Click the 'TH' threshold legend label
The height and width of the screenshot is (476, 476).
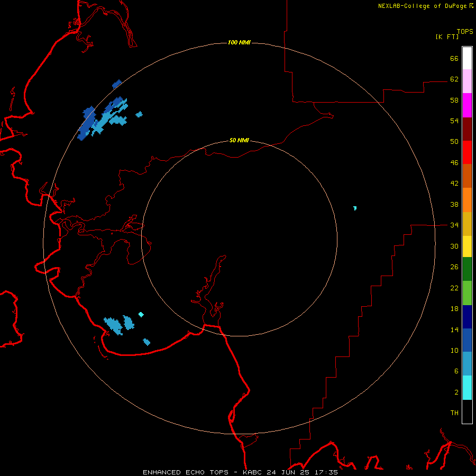454,413
